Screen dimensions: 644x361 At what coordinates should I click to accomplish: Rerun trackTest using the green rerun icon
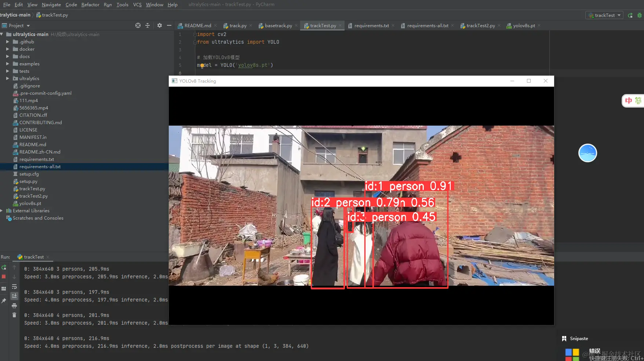tap(4, 267)
